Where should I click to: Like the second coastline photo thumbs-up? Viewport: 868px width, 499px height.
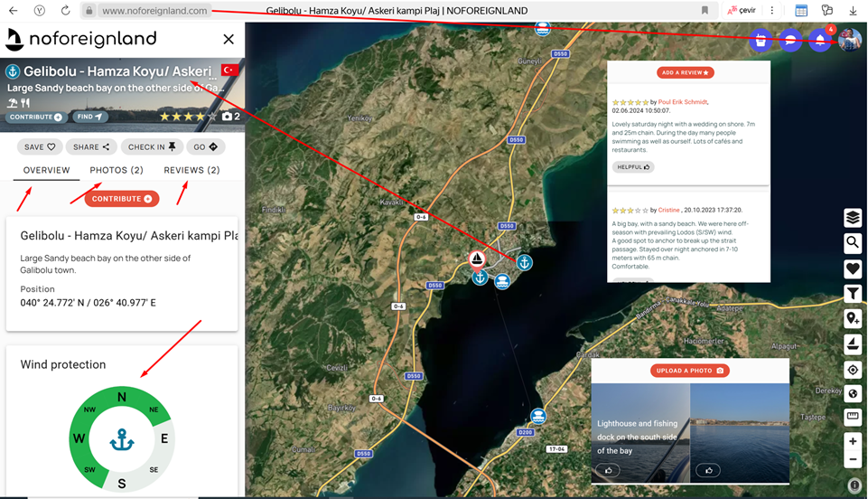708,470
